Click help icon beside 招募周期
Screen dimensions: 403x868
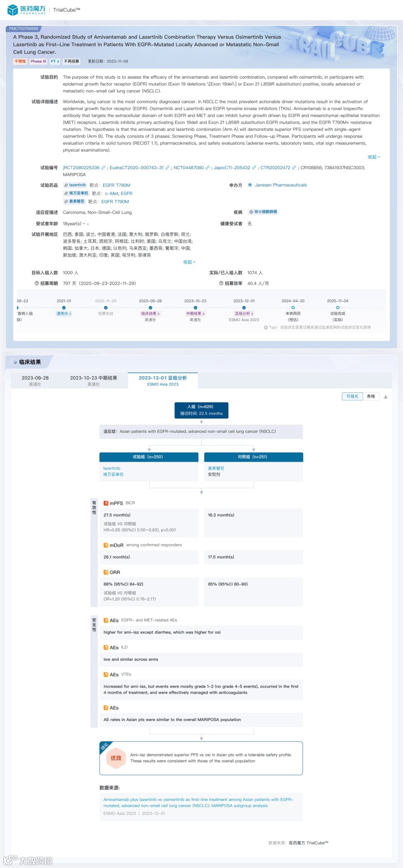(37, 284)
